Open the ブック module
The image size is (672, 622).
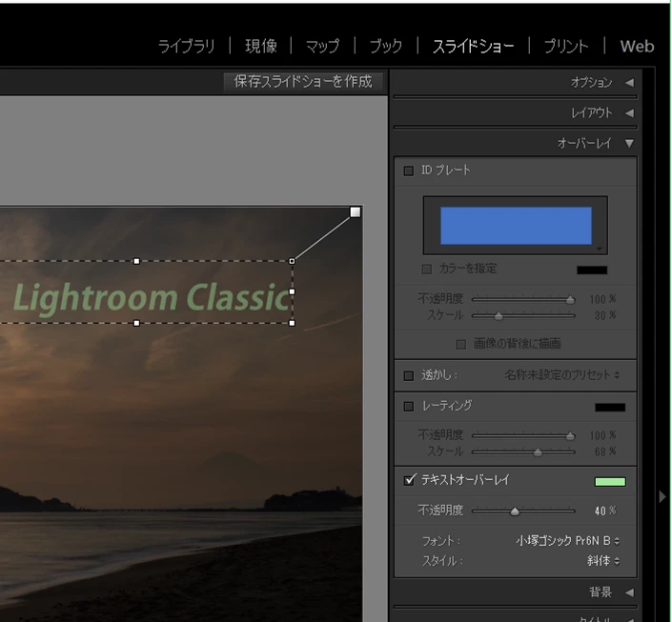386,47
